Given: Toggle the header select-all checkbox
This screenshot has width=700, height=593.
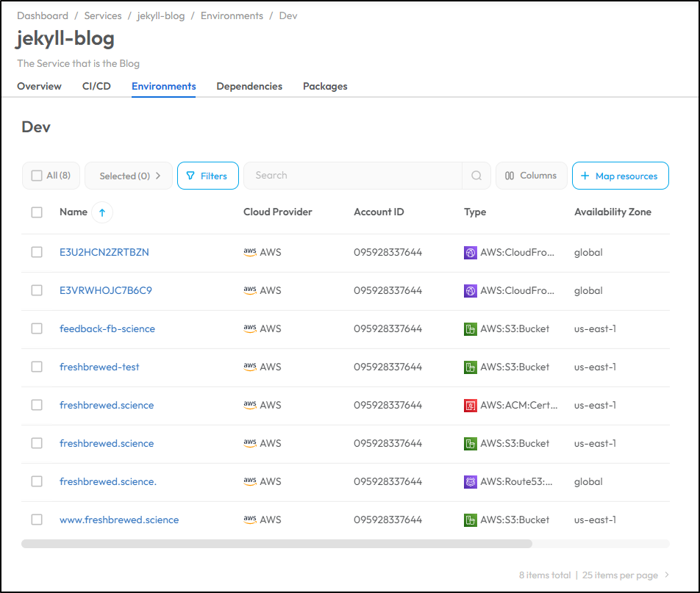Looking at the screenshot, I should [x=37, y=212].
